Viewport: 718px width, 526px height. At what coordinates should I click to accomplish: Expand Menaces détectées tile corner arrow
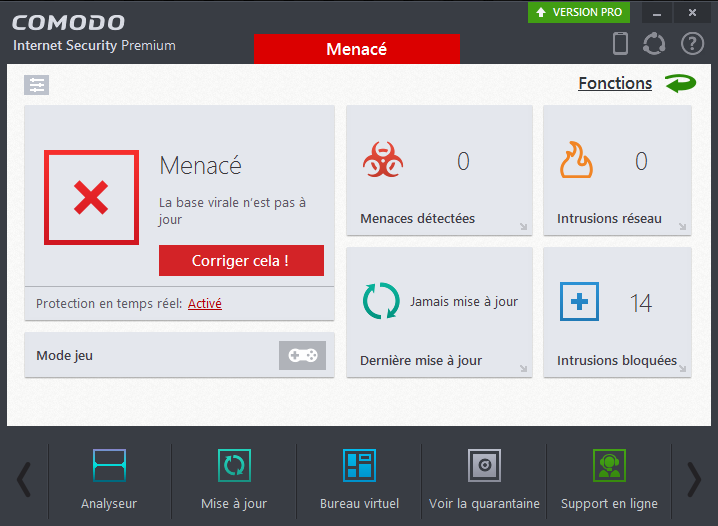[x=523, y=227]
